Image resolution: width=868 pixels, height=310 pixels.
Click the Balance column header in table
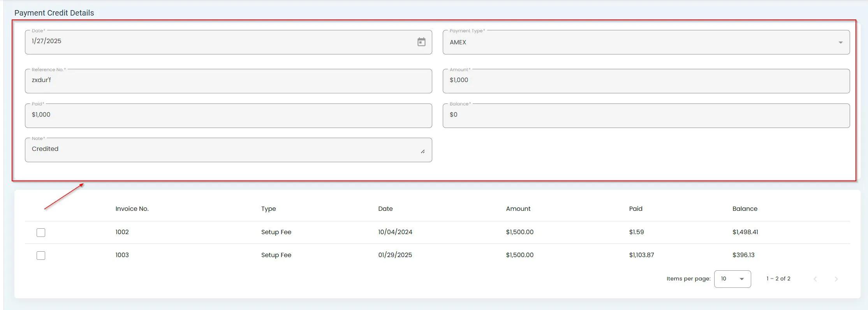coord(745,209)
